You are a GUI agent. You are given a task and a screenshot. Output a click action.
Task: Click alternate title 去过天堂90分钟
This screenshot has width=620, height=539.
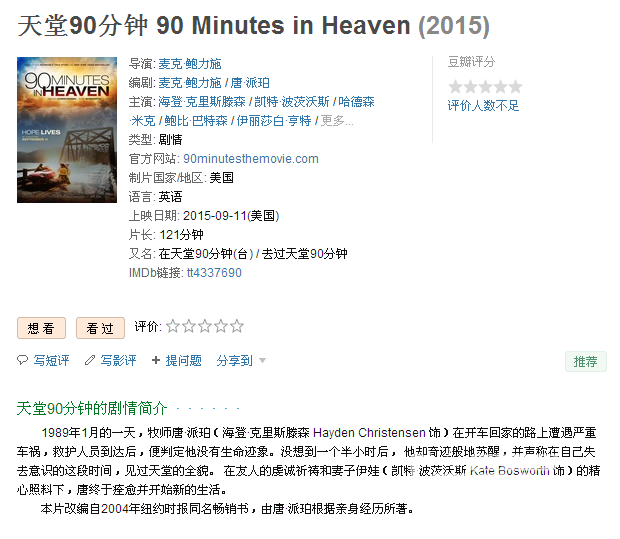click(x=304, y=253)
